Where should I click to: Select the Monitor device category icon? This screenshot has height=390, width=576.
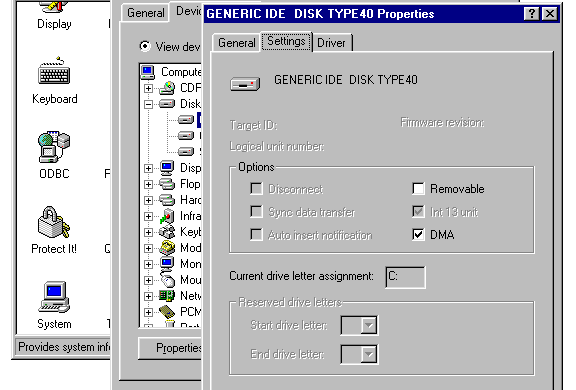coord(167,264)
